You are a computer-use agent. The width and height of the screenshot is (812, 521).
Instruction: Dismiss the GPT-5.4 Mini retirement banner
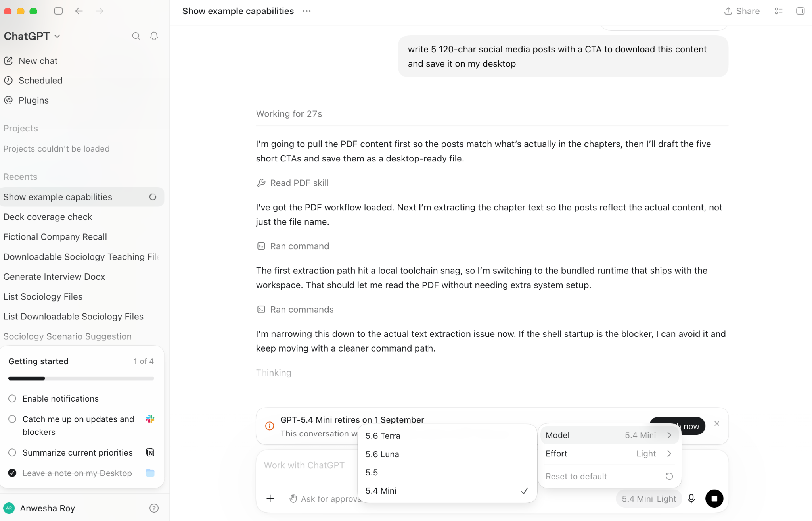[717, 424]
